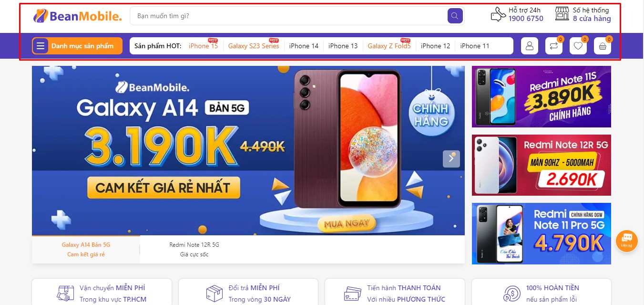Click the 24h support phone icon
This screenshot has height=305, width=644.
click(498, 14)
